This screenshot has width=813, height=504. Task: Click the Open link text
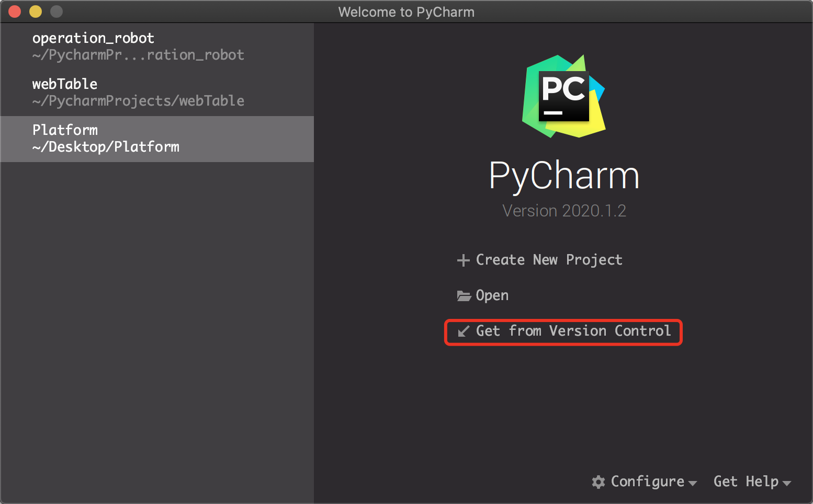click(x=492, y=295)
